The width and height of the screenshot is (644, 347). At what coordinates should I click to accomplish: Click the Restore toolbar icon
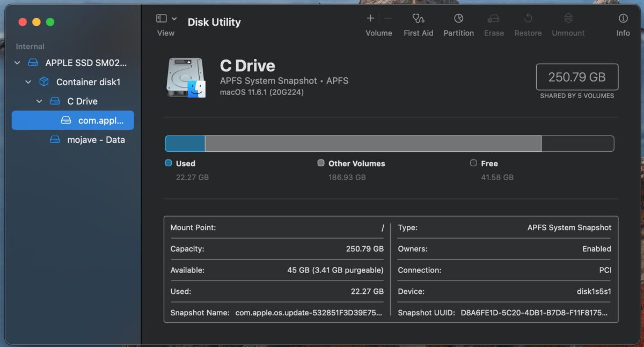pos(528,19)
